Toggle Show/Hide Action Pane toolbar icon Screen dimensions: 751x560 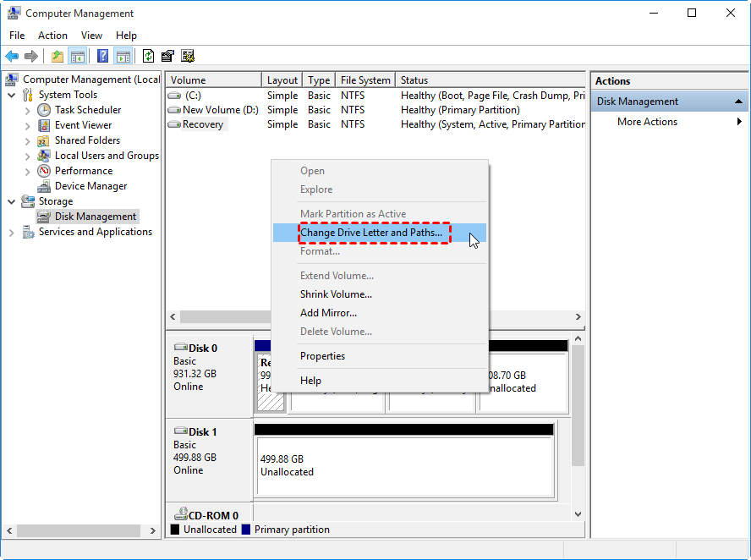point(123,57)
